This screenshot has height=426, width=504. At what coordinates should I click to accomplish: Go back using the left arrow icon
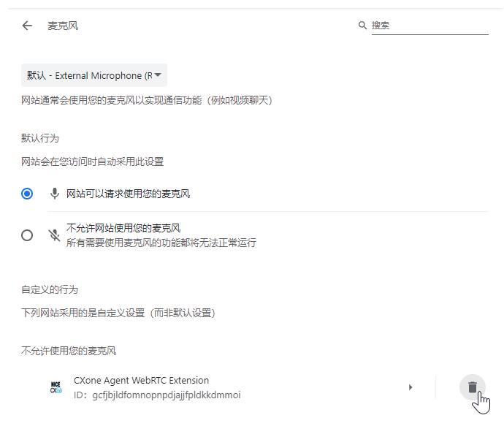click(27, 26)
